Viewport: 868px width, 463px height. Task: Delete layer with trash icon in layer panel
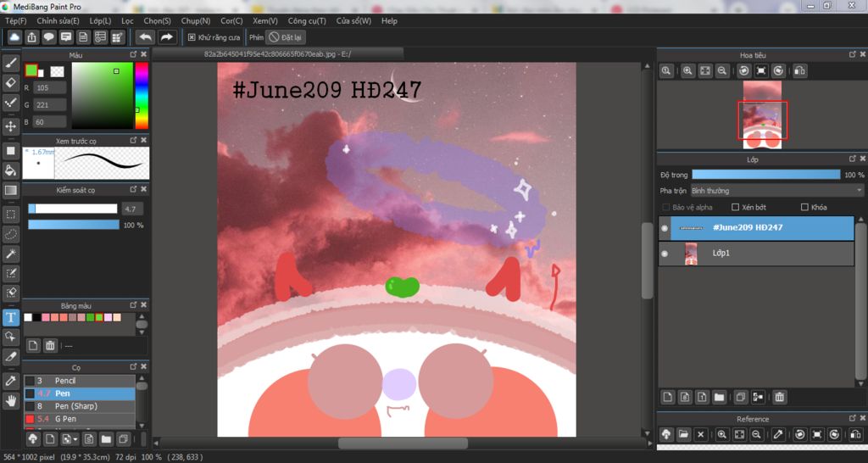(780, 397)
